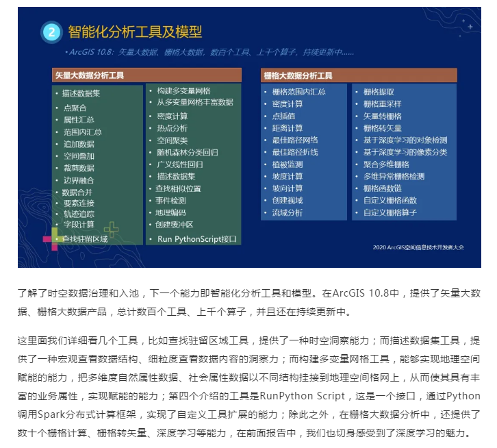Click the 事件检测 list item

point(170,201)
